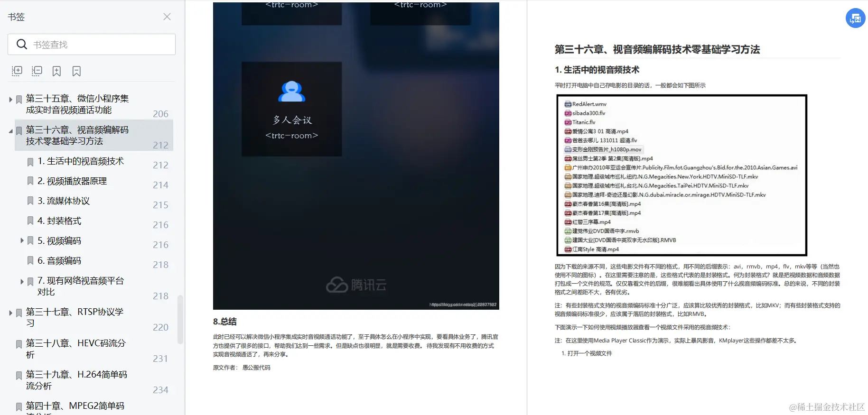Click 变形金刚预告片_h1080p.mov file entry
Viewport: 868px width, 415px height.
coord(603,149)
